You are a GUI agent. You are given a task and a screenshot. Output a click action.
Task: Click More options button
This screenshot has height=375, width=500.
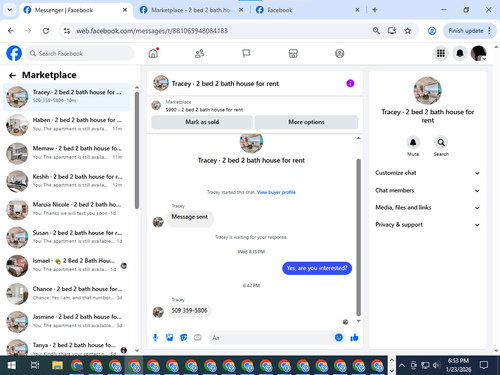point(306,122)
